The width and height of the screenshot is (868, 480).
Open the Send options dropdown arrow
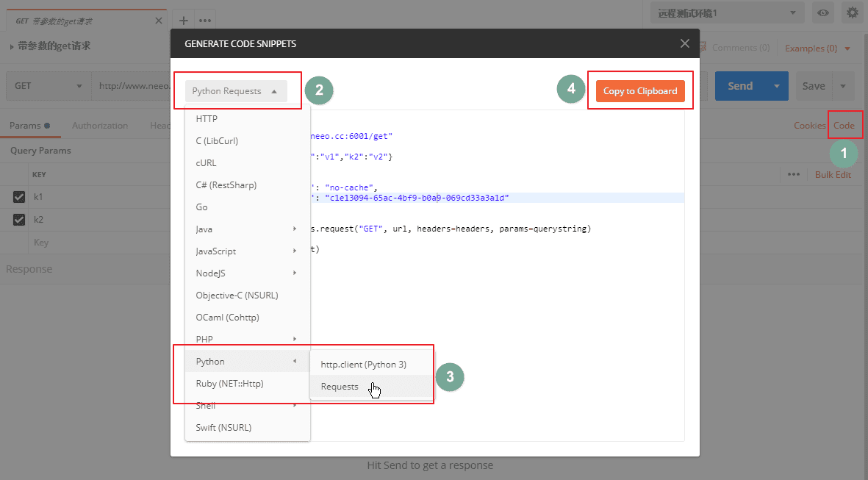[777, 86]
